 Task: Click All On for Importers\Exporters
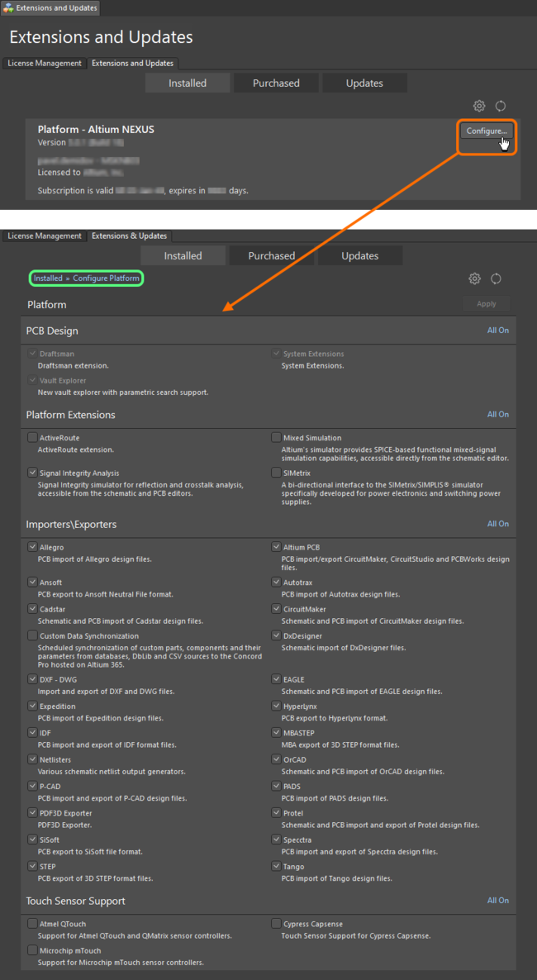click(x=498, y=524)
